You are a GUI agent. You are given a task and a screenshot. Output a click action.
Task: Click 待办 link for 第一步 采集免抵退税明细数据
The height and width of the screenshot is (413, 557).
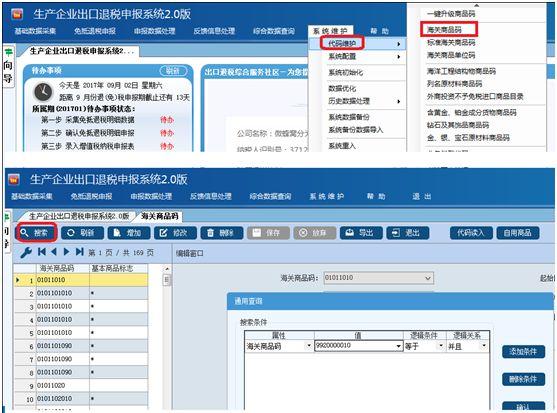(167, 120)
